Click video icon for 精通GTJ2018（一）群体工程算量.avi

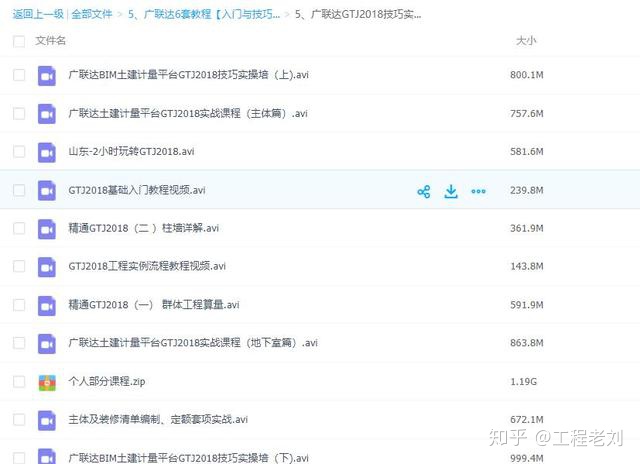(x=47, y=305)
